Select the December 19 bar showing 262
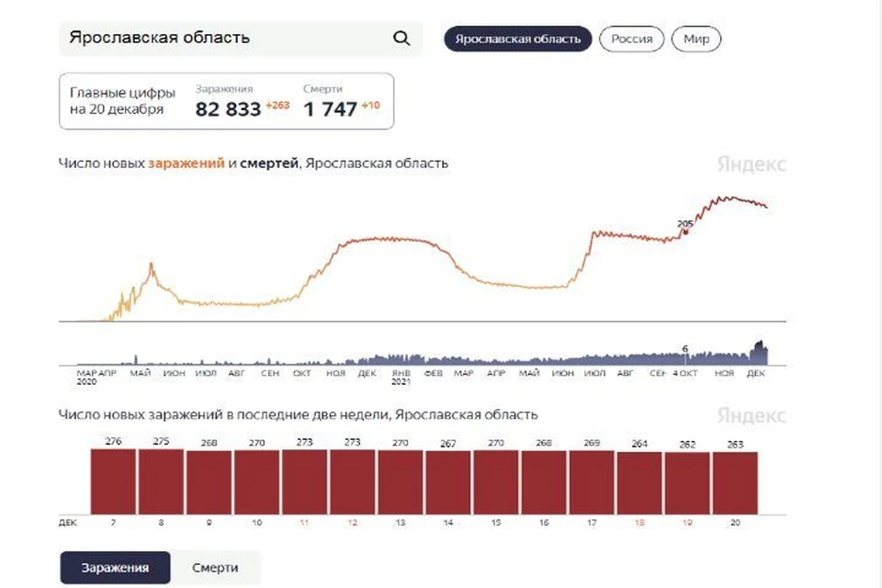Viewport: 882px width, 588px height. tap(687, 483)
